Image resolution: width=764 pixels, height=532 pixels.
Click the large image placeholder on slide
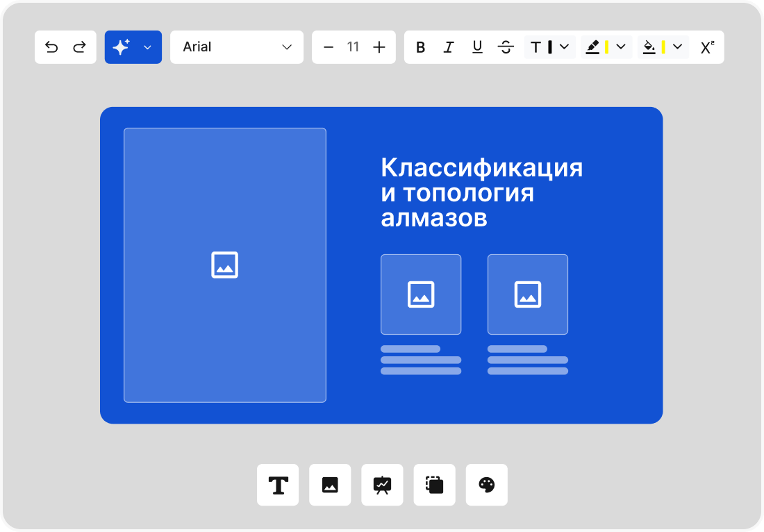(224, 265)
